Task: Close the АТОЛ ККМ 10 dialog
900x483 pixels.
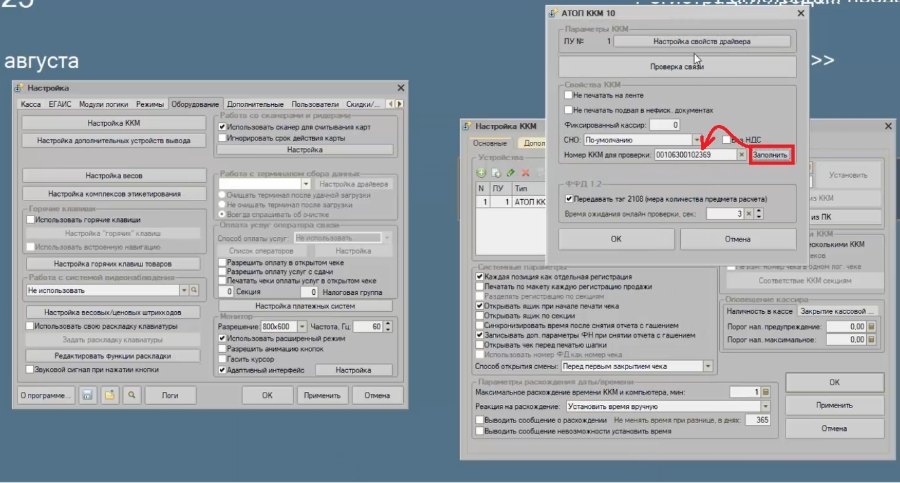Action: point(801,13)
